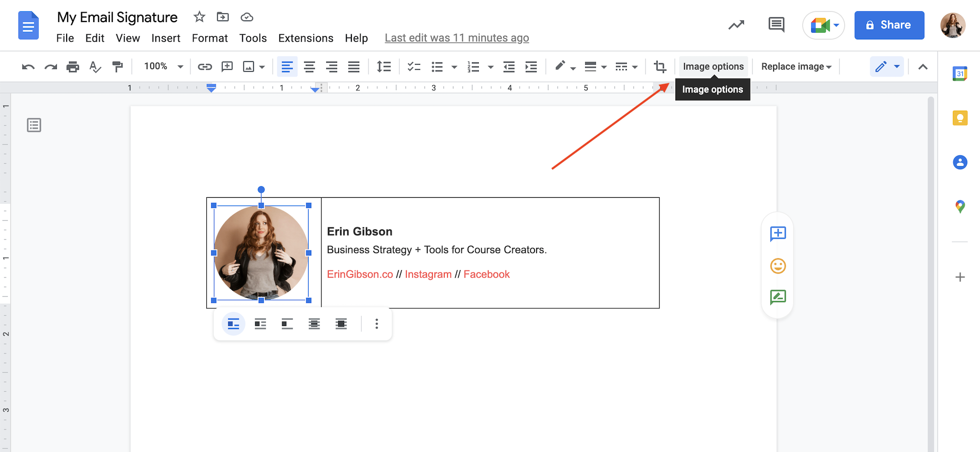Image resolution: width=980 pixels, height=452 pixels.
Task: Open editing mode pencil dropdown
Action: pos(887,67)
